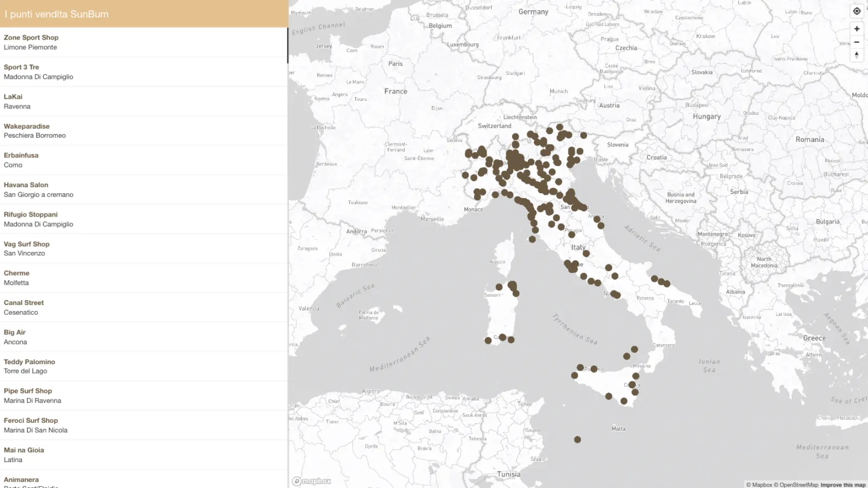Reset map bearing with the compass button
Image resolution: width=868 pixels, height=488 pixels.
tap(857, 55)
